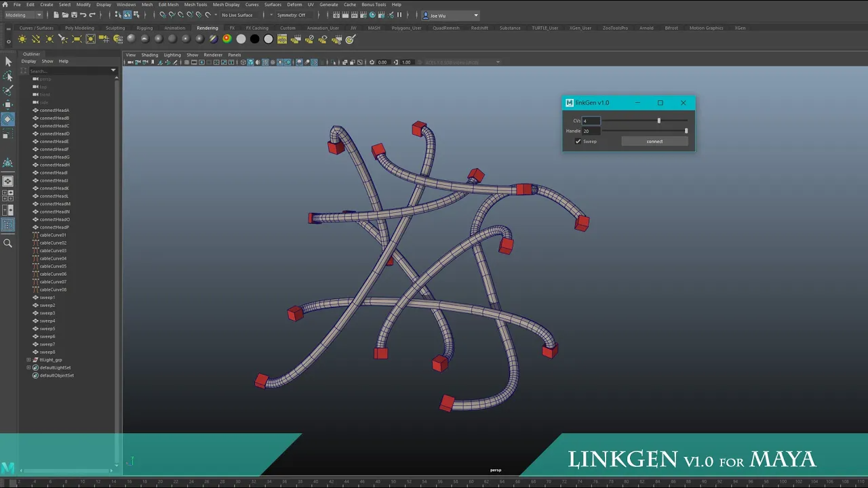
Task: Add ambient light from Rendering shelf
Action: [x=22, y=39]
